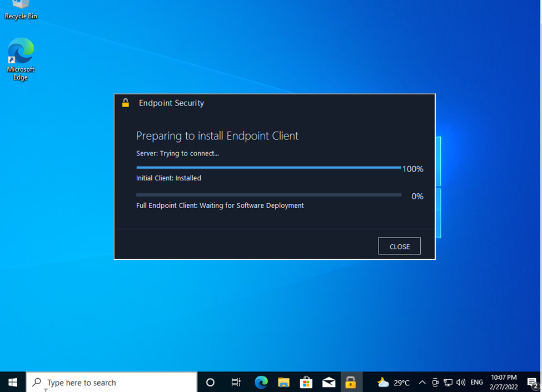Open Cortana from the taskbar circle
The width and height of the screenshot is (542, 392).
[210, 383]
